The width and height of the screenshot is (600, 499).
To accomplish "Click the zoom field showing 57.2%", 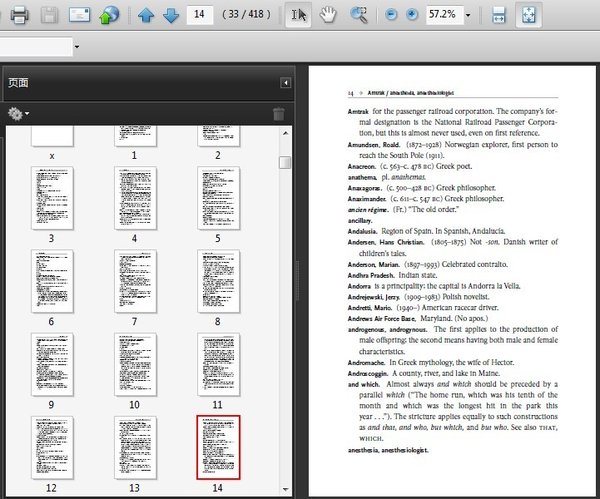I will (444, 15).
